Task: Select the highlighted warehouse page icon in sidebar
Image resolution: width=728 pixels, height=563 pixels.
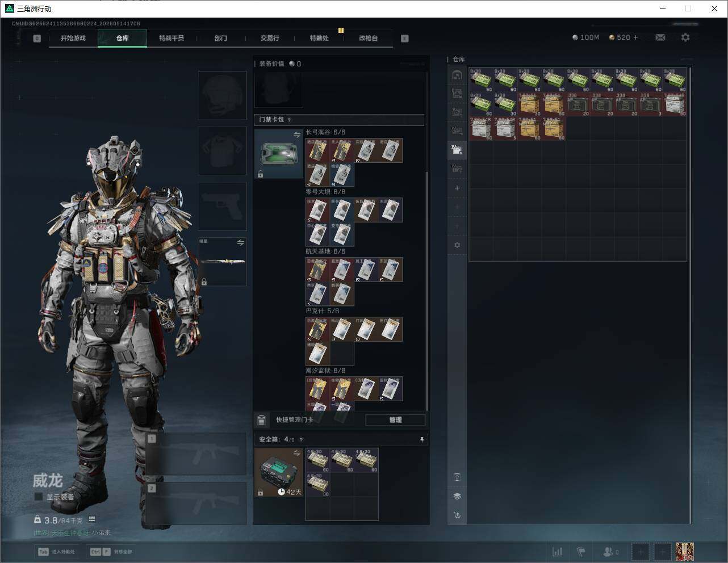Action: coord(457,150)
